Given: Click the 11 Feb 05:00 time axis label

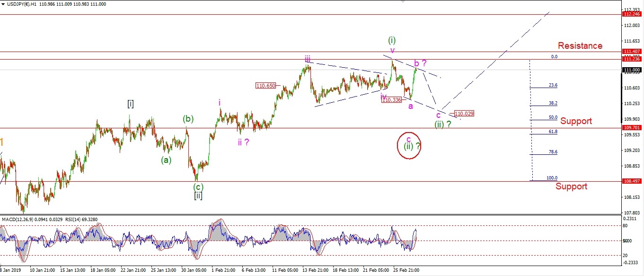Looking at the screenshot, I should 286,270.
